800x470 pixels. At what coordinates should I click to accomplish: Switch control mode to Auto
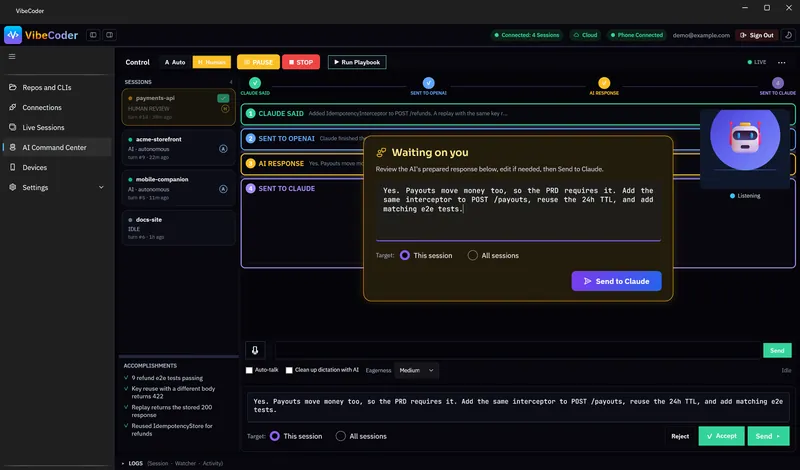click(174, 62)
